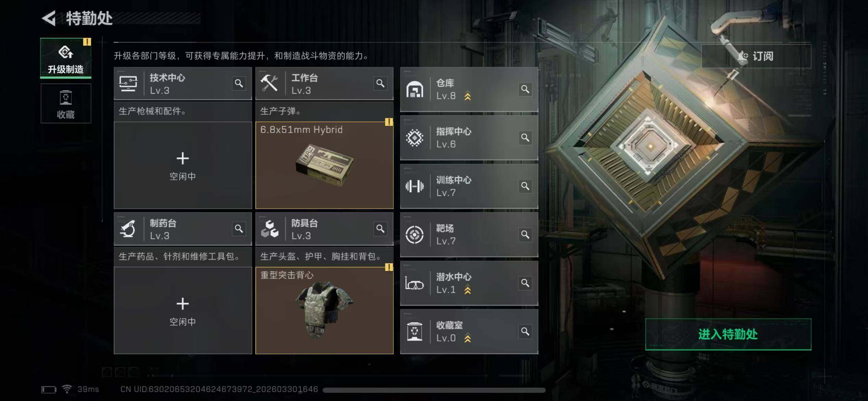This screenshot has width=868, height=401.
Task: Collect the 6.8x51mm Hybrid ammo box
Action: point(324,165)
